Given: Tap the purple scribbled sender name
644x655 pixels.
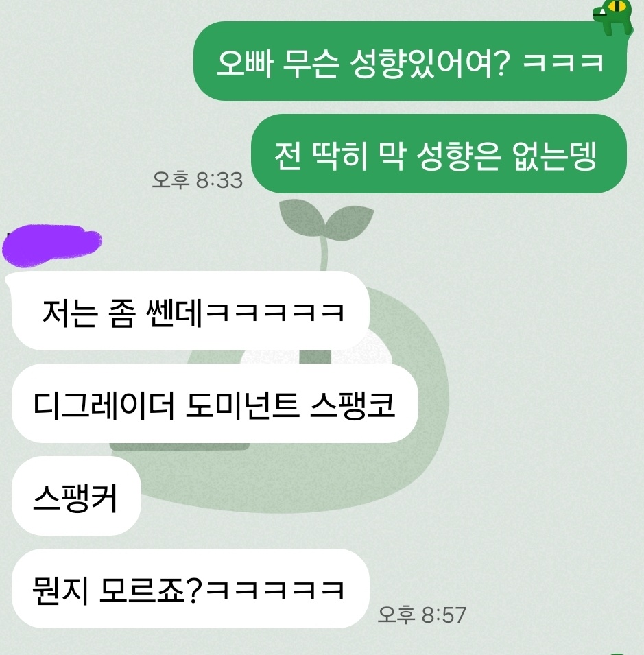Looking at the screenshot, I should point(52,246).
